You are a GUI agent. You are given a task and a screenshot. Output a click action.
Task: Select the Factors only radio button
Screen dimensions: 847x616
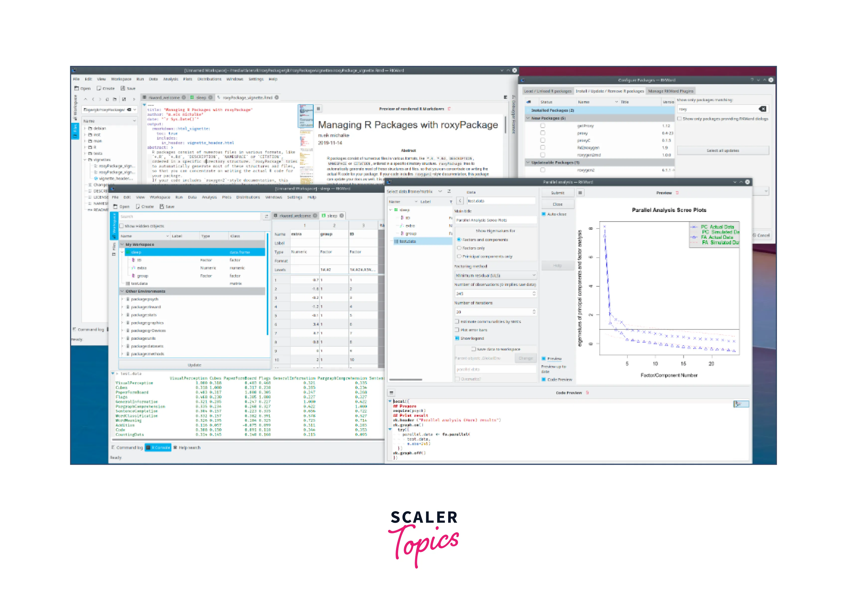click(x=459, y=248)
